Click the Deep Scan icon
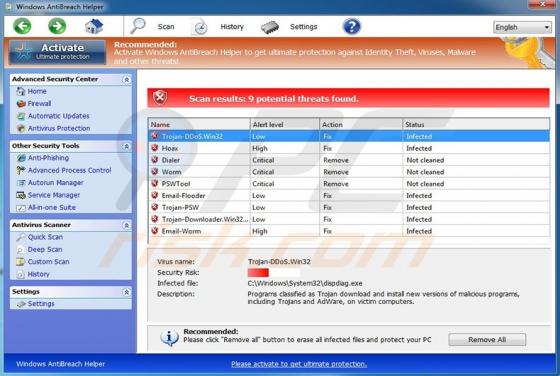The width and height of the screenshot is (560, 376). tap(21, 249)
